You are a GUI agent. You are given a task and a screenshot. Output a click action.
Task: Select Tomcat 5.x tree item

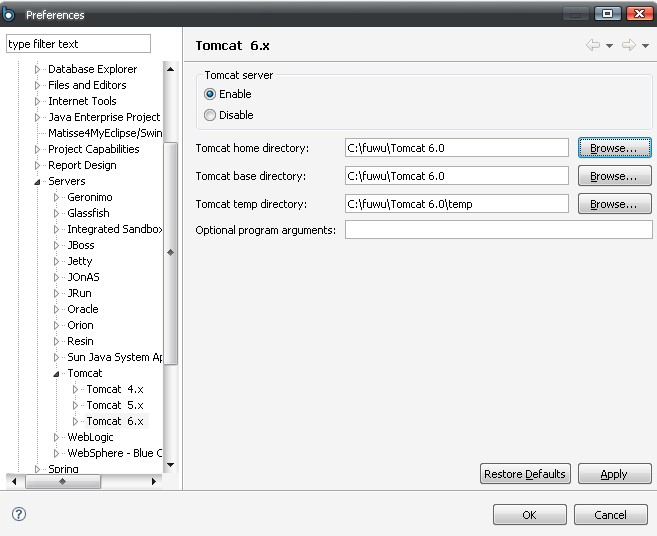tap(115, 405)
